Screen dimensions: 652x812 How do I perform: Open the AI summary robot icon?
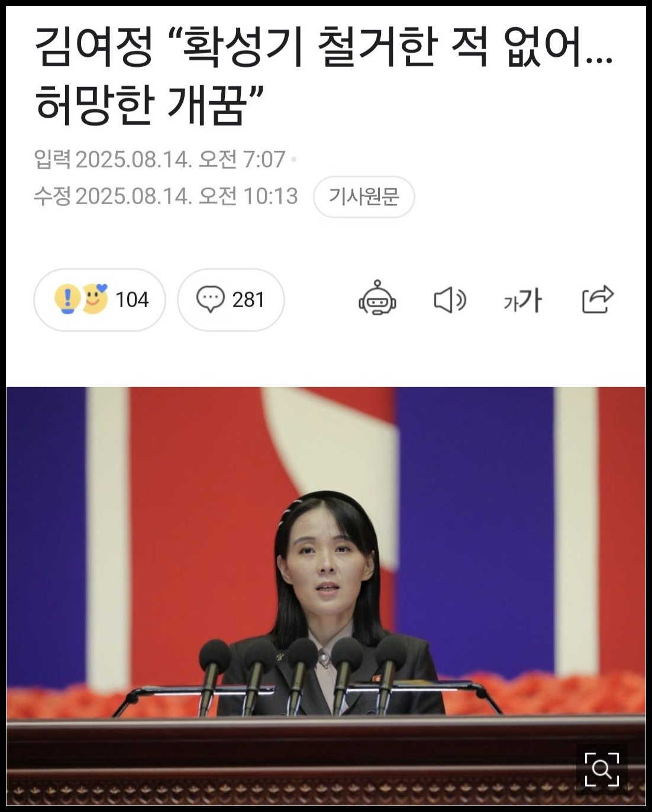[x=377, y=299]
